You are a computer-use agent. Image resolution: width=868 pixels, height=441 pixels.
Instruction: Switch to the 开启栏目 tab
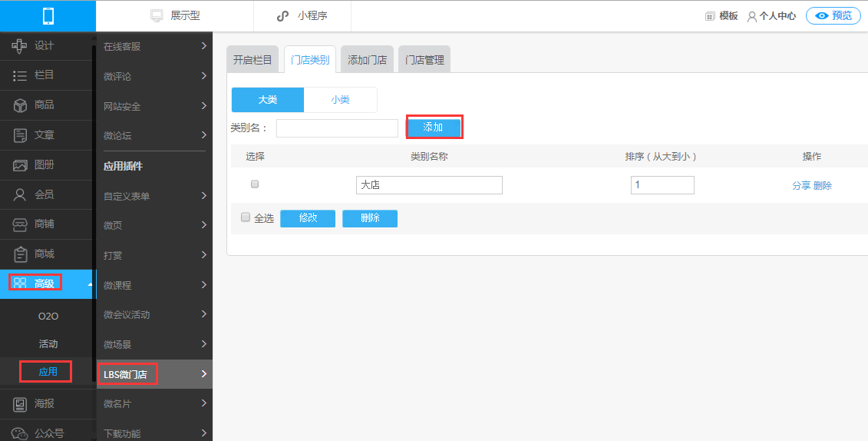coord(252,60)
